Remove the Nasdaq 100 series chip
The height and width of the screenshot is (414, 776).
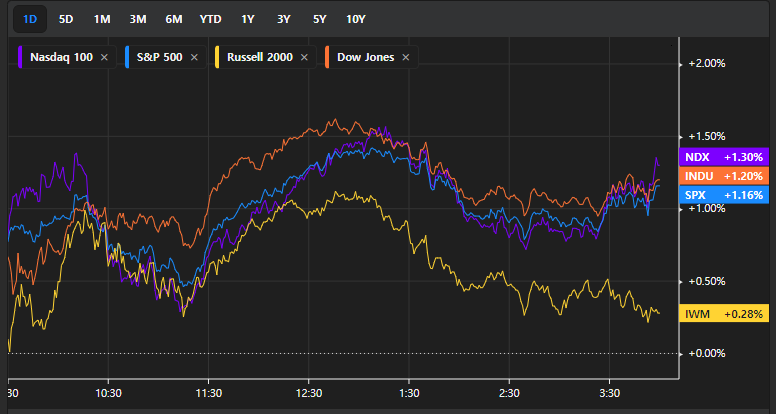click(104, 57)
